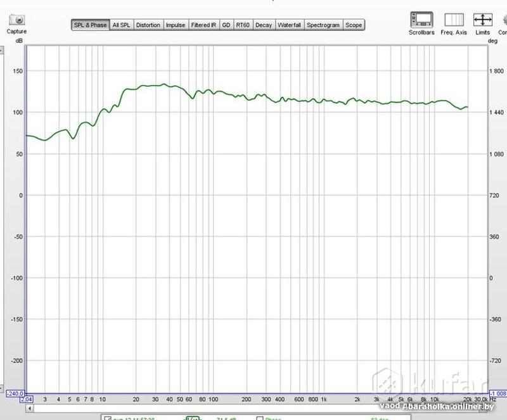
Task: Click the 2.04 start frequency box
Action: click(x=27, y=399)
